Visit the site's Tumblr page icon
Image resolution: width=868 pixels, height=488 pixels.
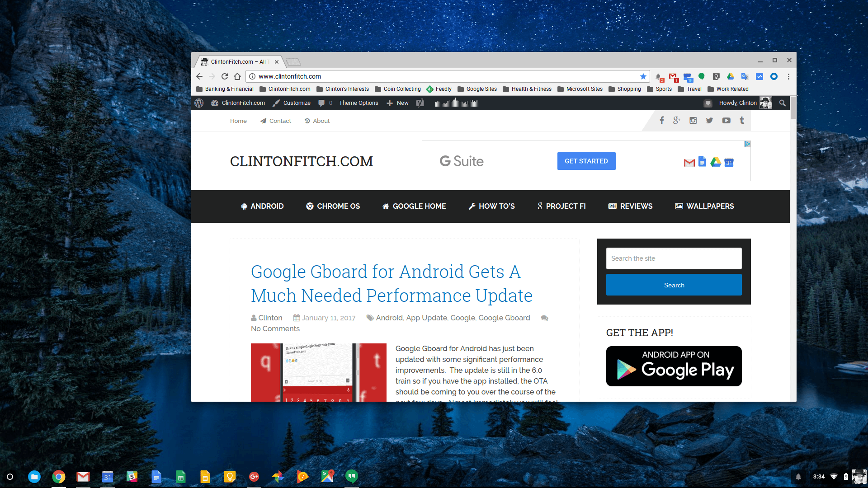click(742, 120)
